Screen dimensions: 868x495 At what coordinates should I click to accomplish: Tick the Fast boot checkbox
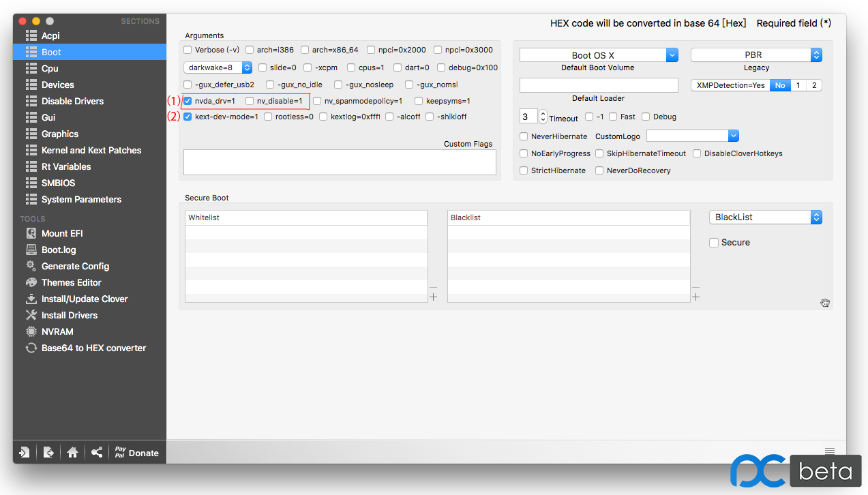click(x=613, y=117)
